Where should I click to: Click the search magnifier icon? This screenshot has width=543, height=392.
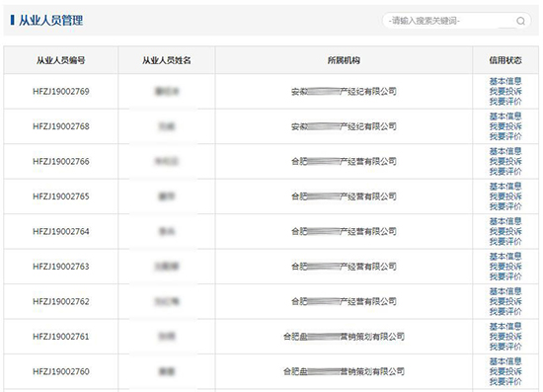click(x=520, y=21)
